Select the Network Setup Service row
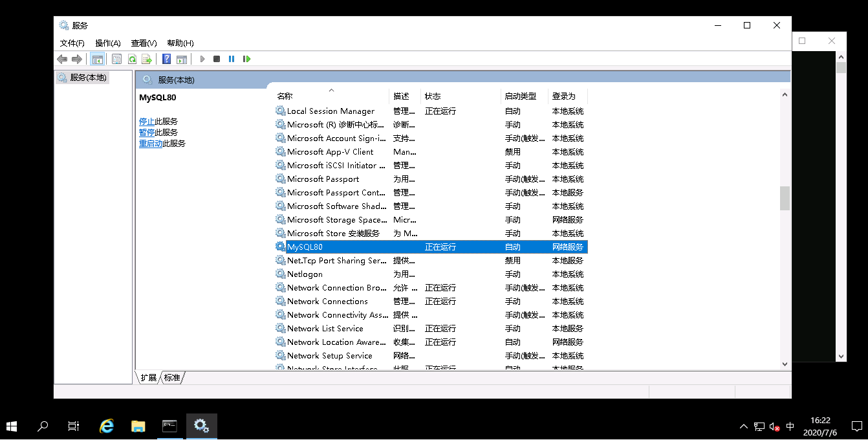 point(431,355)
